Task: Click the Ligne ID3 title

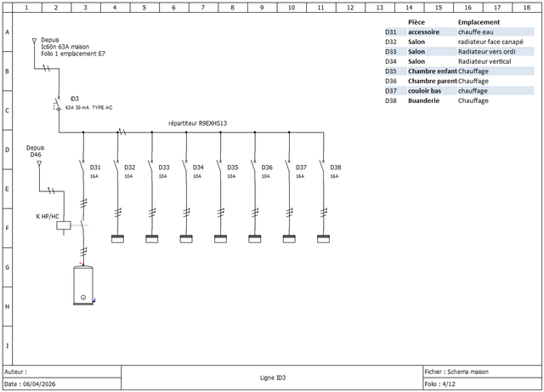Action: coord(273,378)
